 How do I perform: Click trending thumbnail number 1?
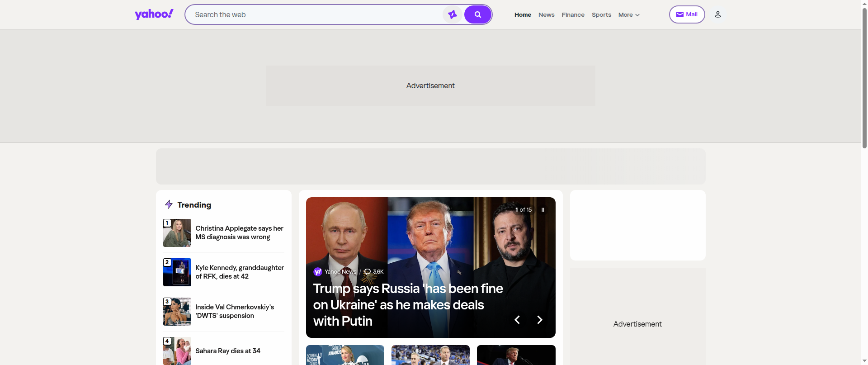click(x=177, y=233)
